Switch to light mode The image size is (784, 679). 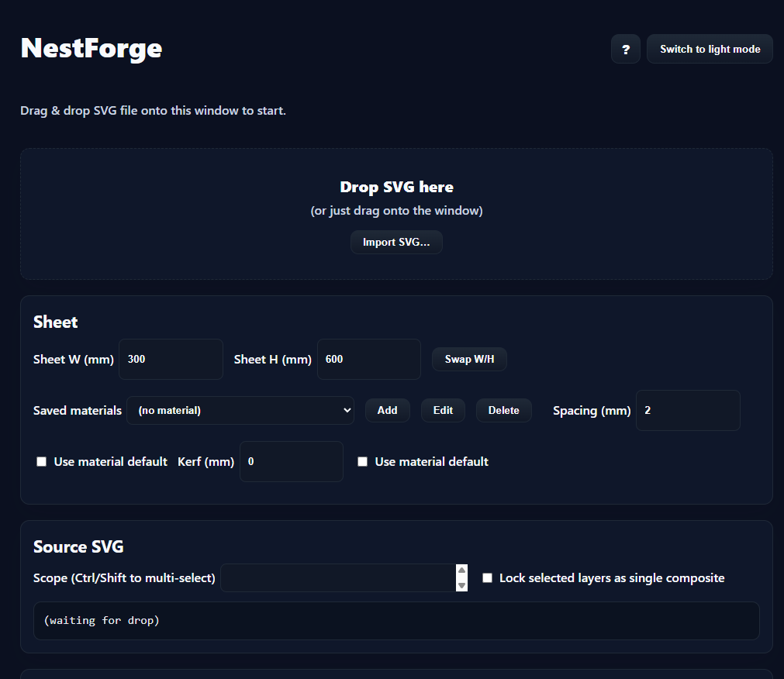(x=710, y=50)
